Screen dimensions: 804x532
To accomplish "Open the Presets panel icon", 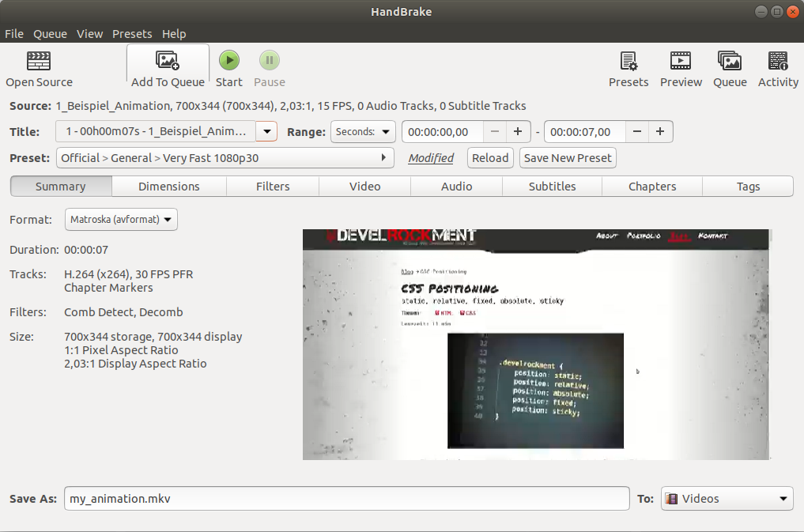I will (x=628, y=61).
